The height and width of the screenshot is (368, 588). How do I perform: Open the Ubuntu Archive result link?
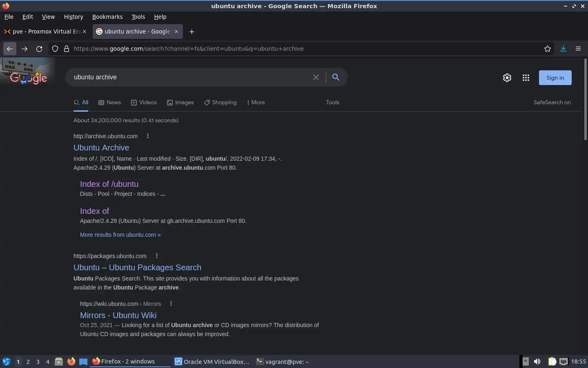click(101, 148)
